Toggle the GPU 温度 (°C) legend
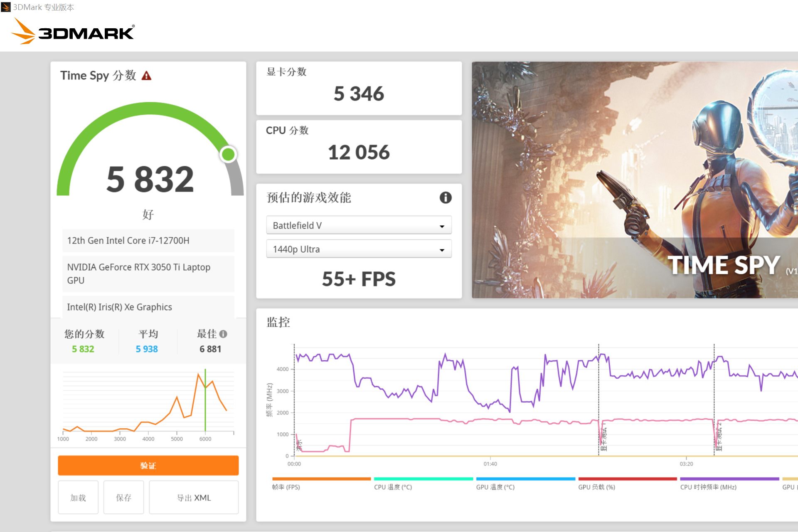This screenshot has height=532, width=798. point(526,484)
